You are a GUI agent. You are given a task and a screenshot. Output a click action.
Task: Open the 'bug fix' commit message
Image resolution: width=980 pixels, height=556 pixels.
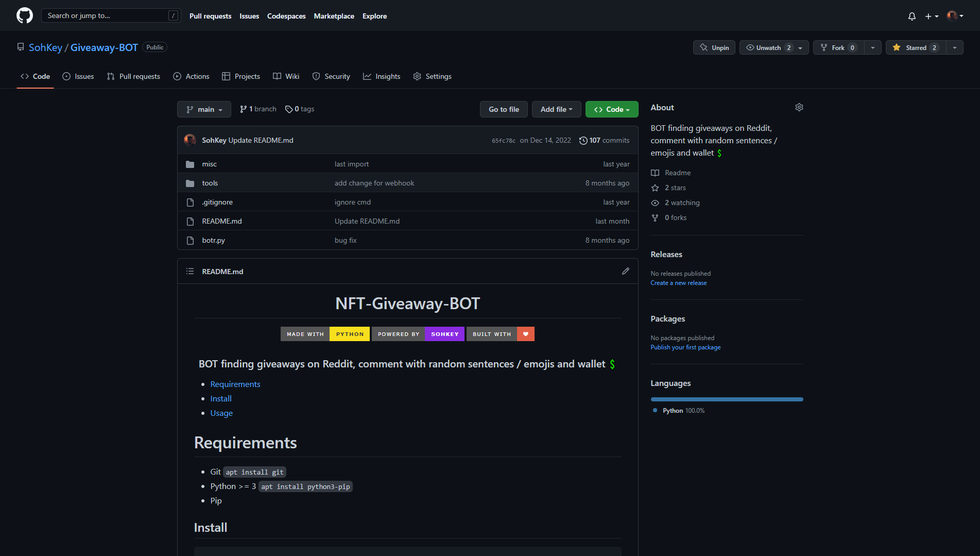tap(346, 240)
